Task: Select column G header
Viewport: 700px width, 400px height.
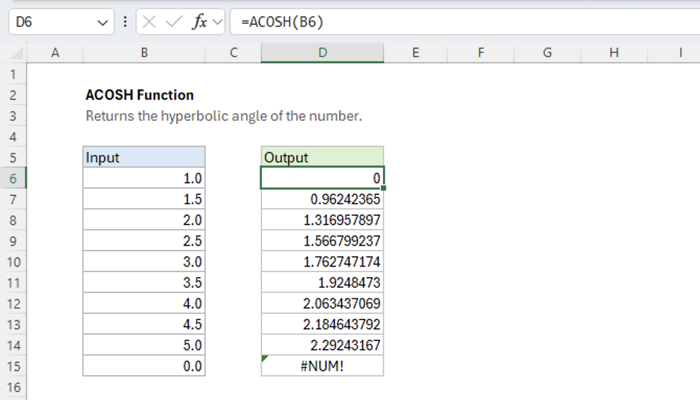Action: (547, 53)
